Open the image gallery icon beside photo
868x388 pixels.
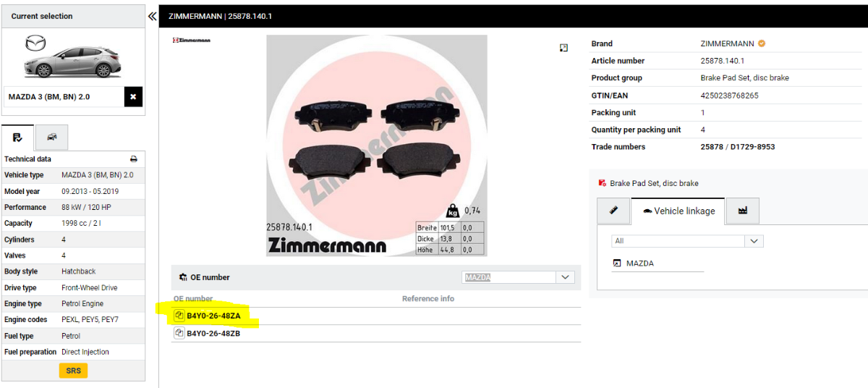[563, 48]
